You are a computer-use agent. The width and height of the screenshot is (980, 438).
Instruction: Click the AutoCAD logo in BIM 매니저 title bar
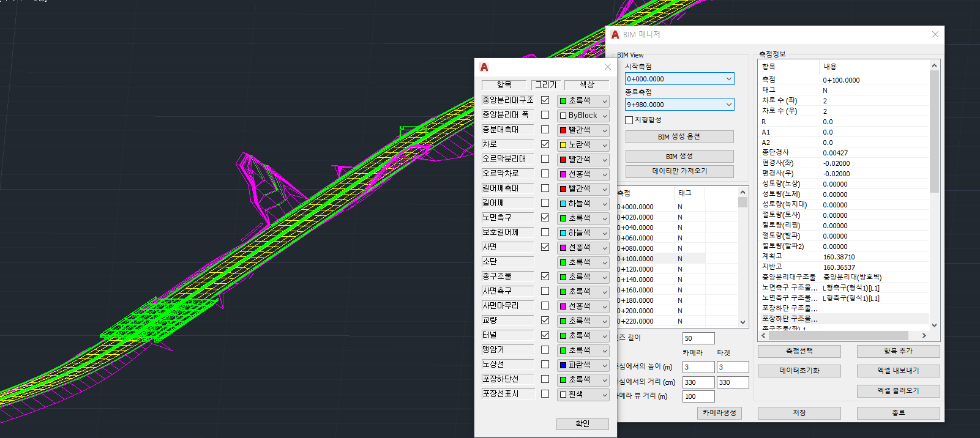click(615, 35)
